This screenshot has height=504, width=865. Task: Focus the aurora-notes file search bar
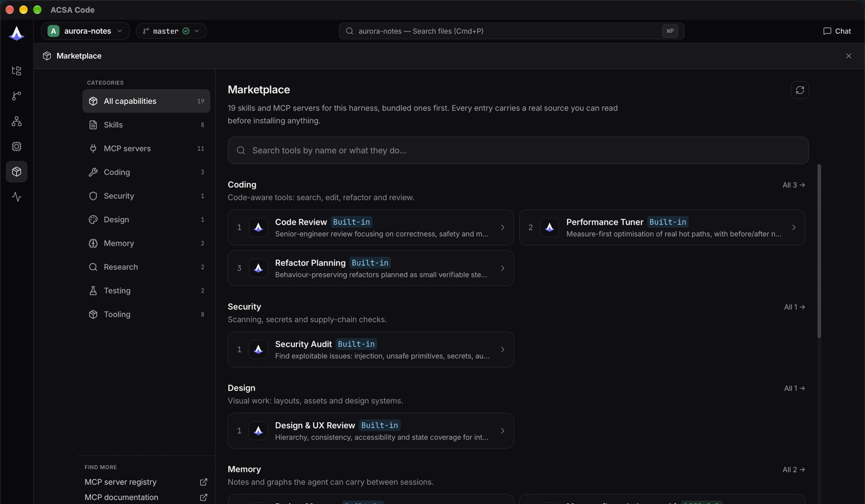point(511,31)
